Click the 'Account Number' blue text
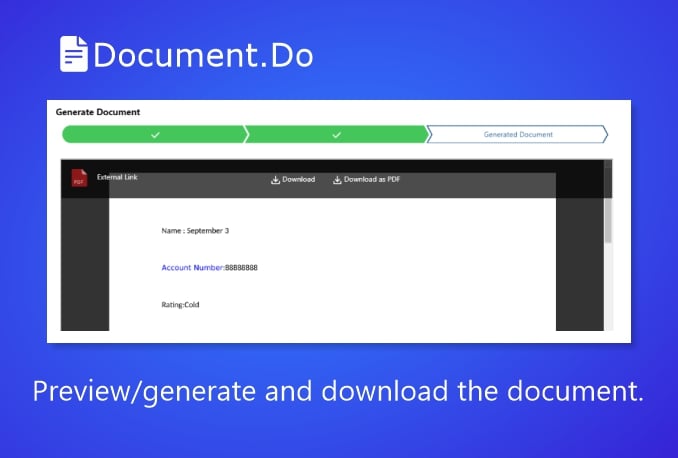 (192, 268)
